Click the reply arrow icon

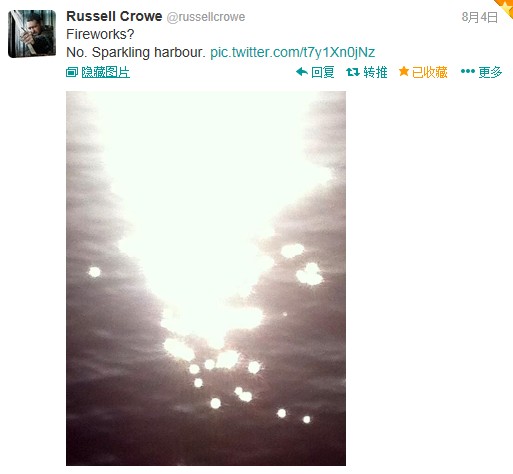point(302,72)
